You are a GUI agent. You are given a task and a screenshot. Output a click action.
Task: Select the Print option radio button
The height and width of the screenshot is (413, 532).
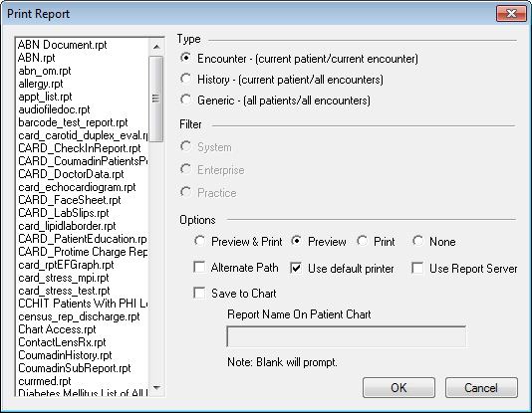[363, 241]
